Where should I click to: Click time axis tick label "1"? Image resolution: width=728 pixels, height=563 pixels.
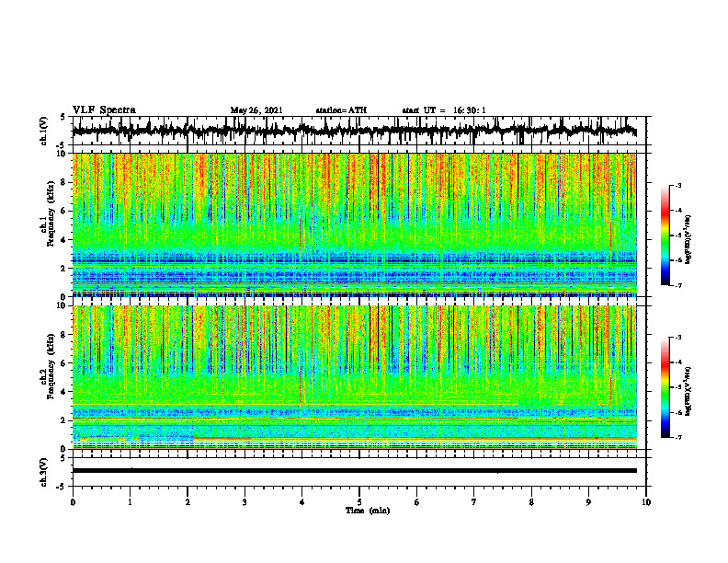tap(130, 502)
